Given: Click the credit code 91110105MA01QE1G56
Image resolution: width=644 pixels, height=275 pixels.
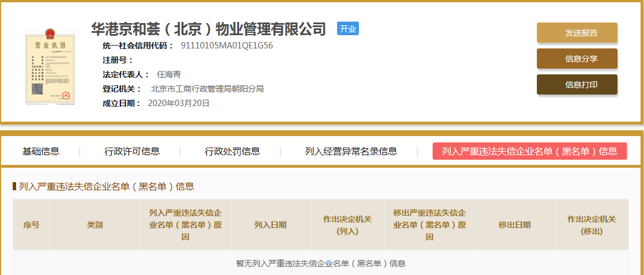Looking at the screenshot, I should [227, 46].
